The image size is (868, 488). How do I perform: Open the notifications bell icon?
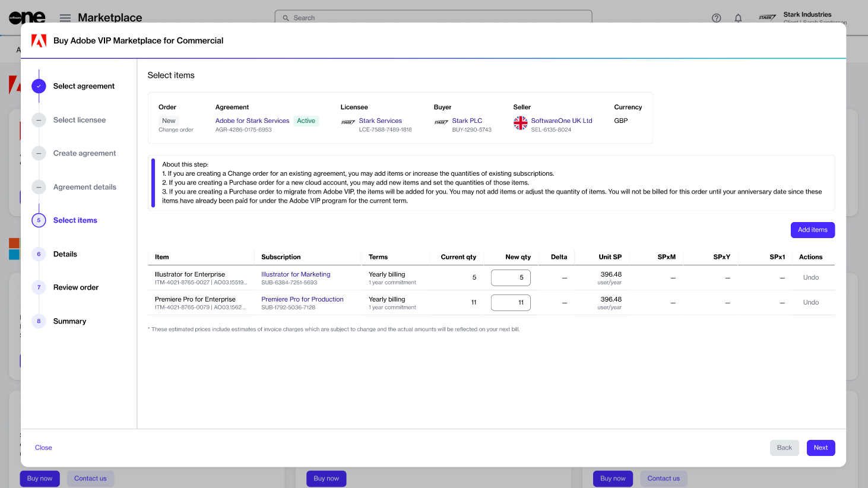(738, 18)
